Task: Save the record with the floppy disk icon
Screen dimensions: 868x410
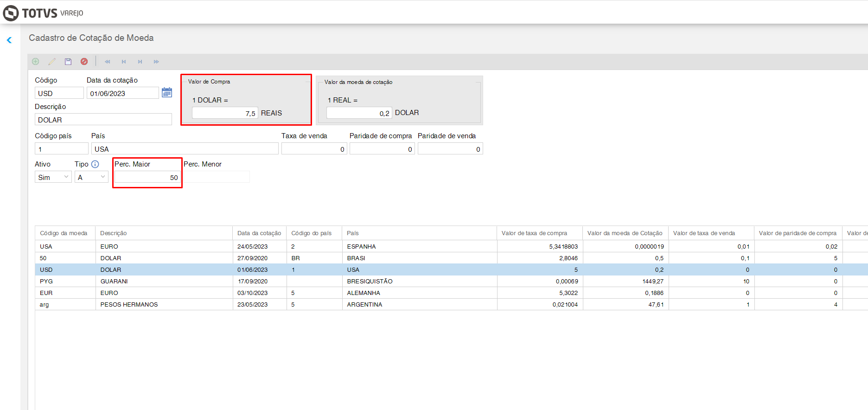Action: [68, 61]
